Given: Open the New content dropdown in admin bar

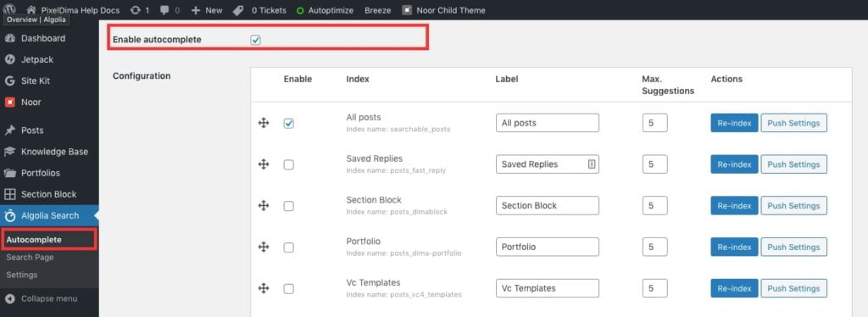Looking at the screenshot, I should pyautogui.click(x=207, y=10).
